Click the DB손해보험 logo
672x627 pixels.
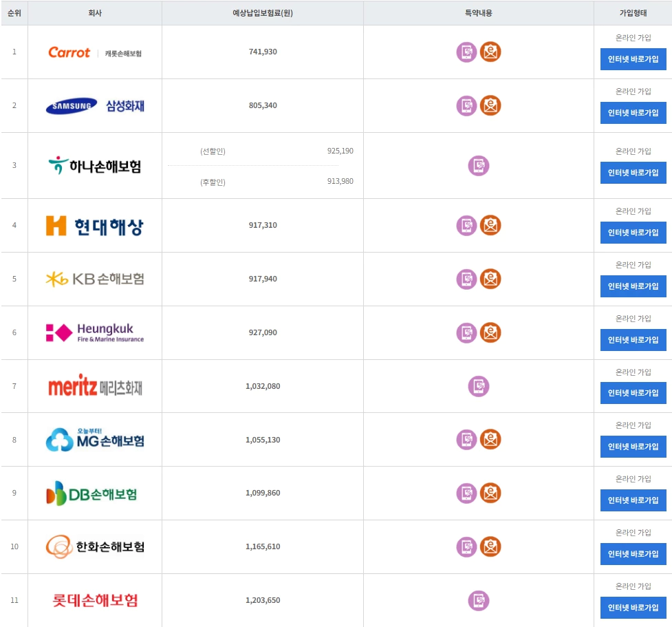91,493
